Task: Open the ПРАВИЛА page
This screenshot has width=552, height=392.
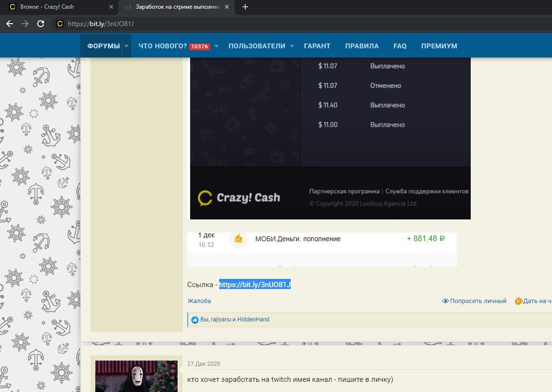Action: coord(362,46)
